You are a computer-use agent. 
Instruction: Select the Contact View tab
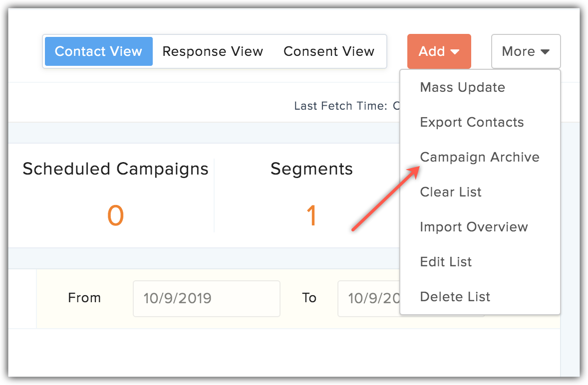pyautogui.click(x=98, y=51)
